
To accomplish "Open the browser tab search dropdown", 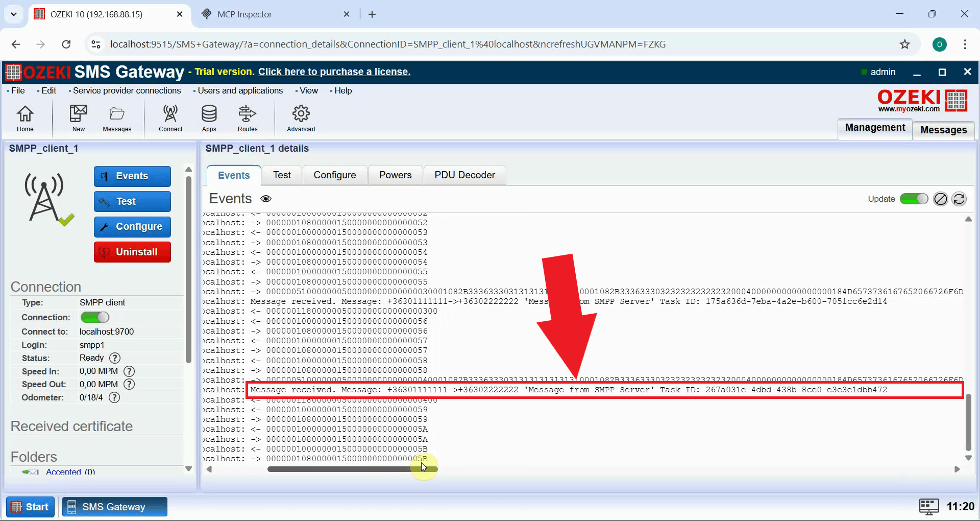I will point(13,14).
